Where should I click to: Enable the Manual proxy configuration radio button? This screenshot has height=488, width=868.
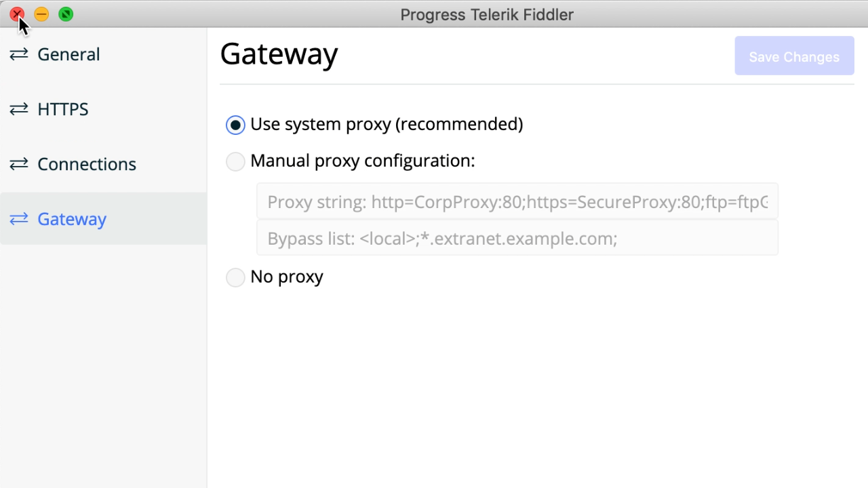[235, 161]
